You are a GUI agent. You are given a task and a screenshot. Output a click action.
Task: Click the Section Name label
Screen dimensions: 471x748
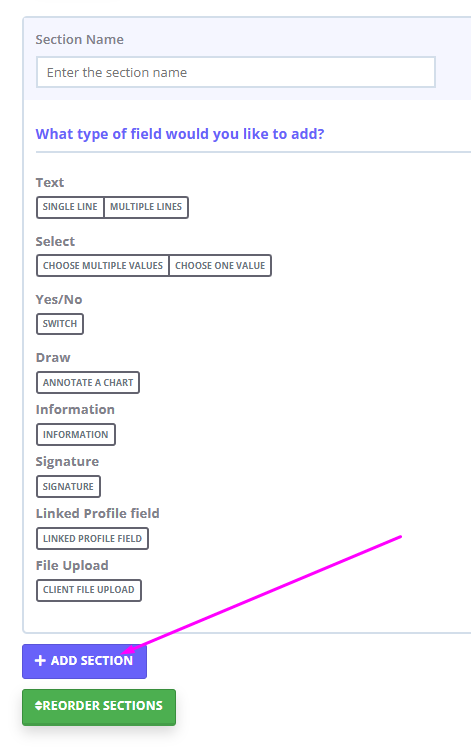point(80,40)
